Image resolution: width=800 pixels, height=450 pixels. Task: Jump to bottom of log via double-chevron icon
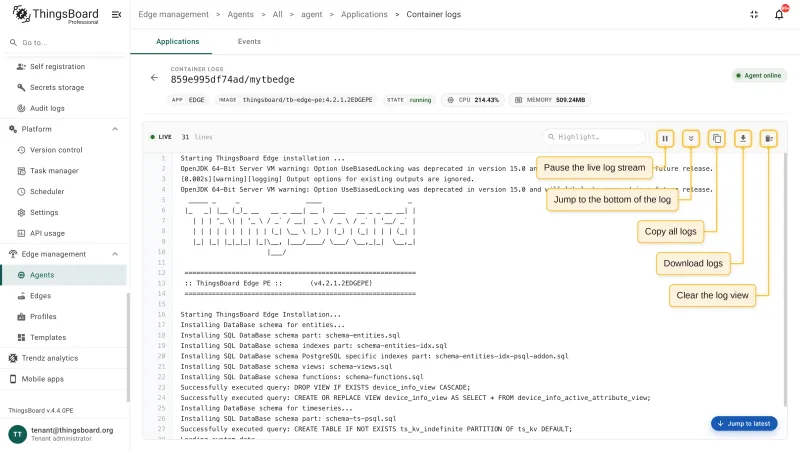tap(691, 138)
